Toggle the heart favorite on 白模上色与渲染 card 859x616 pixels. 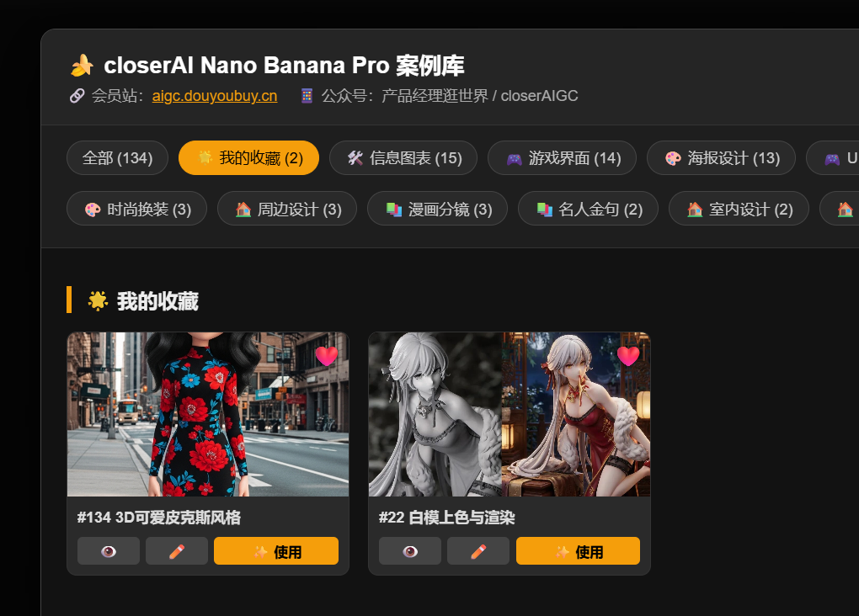click(x=627, y=356)
